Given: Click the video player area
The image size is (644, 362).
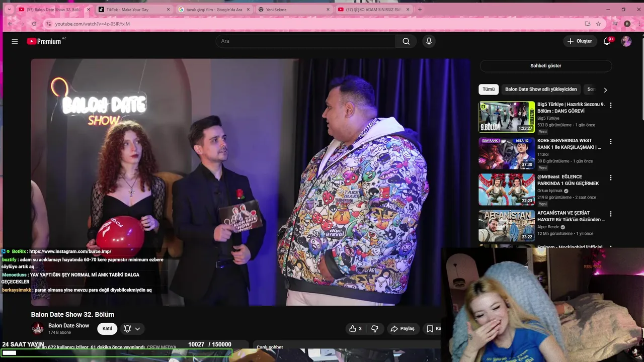Looking at the screenshot, I should [251, 182].
